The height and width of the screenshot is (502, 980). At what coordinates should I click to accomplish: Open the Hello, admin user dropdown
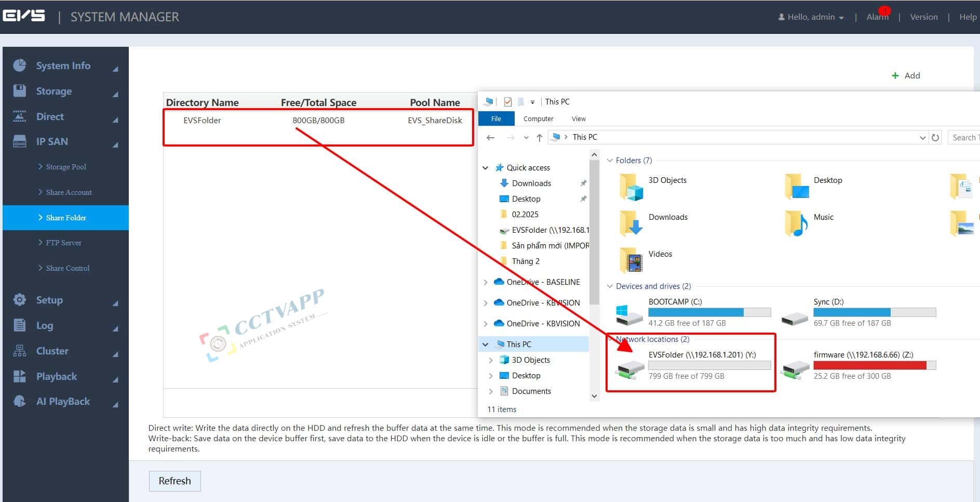811,17
